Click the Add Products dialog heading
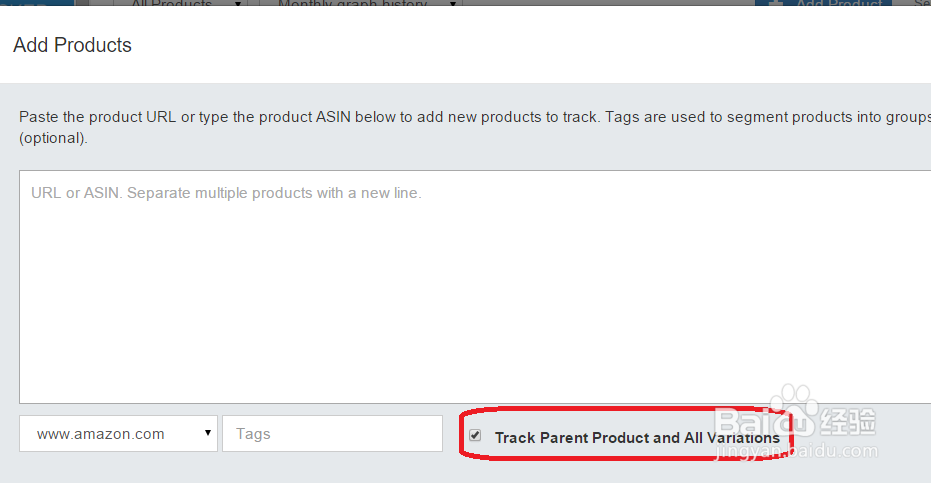Image resolution: width=931 pixels, height=483 pixels. pyautogui.click(x=72, y=45)
